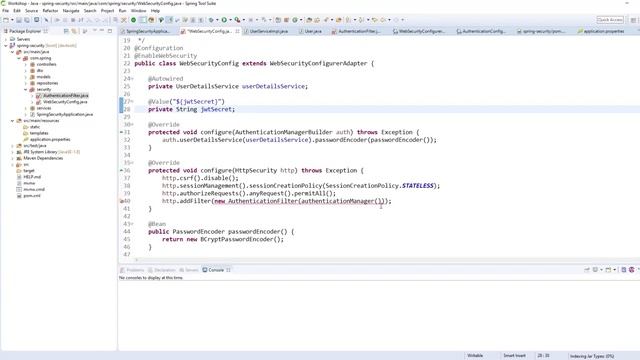The height and width of the screenshot is (360, 640).
Task: Switch to User.java editor tab
Action: (312, 31)
